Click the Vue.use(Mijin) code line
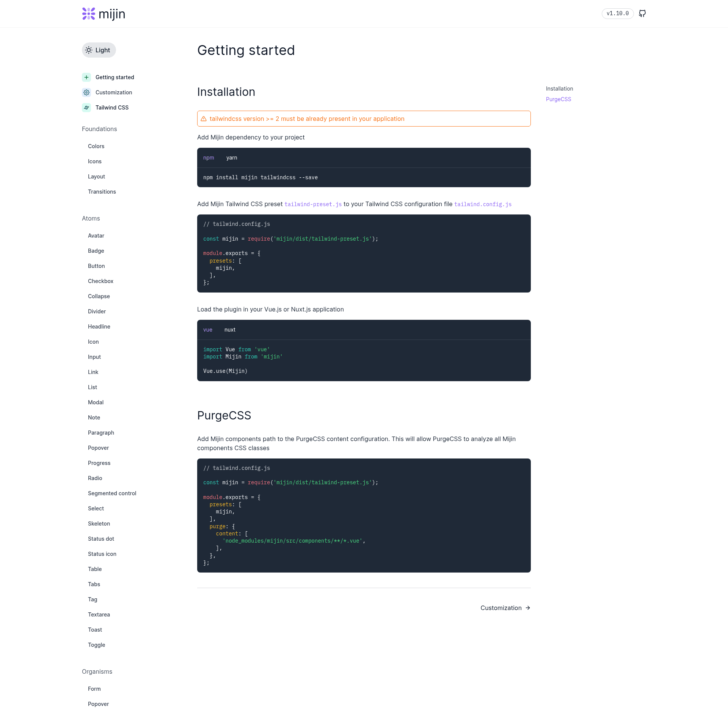Viewport: 728px width, 726px height. coord(225,371)
